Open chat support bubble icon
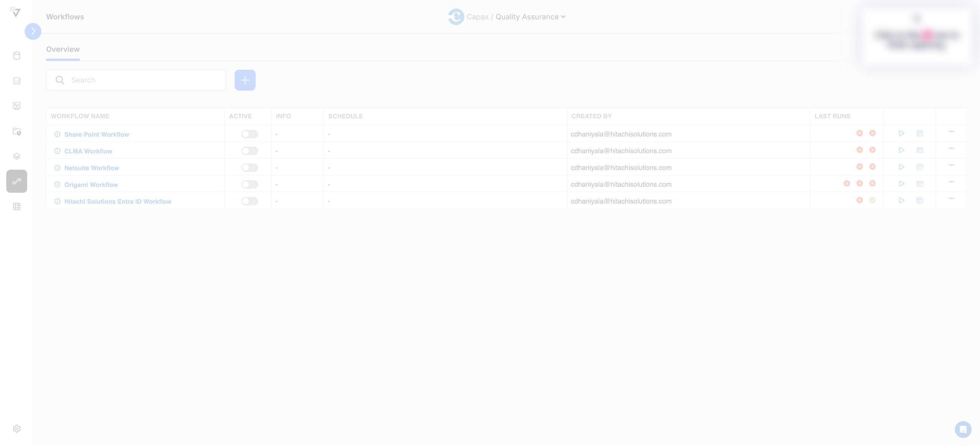The image size is (980, 446). [x=963, y=429]
